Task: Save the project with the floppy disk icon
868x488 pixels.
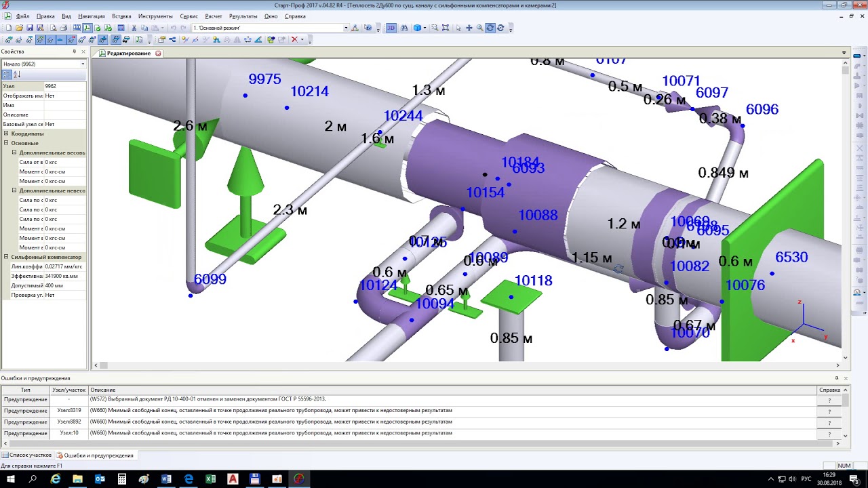Action: [x=30, y=28]
